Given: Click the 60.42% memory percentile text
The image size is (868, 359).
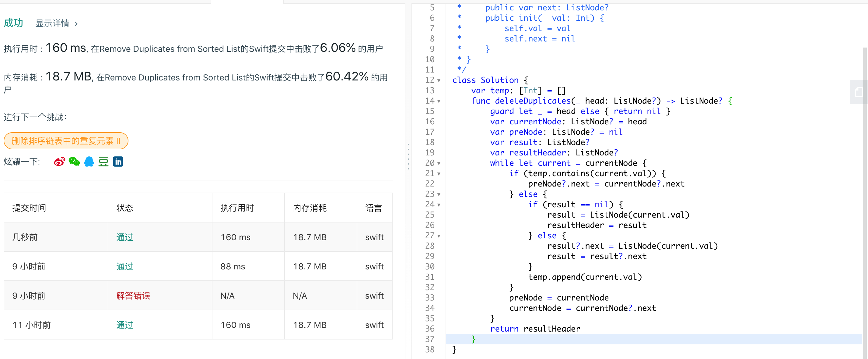Looking at the screenshot, I should point(347,76).
